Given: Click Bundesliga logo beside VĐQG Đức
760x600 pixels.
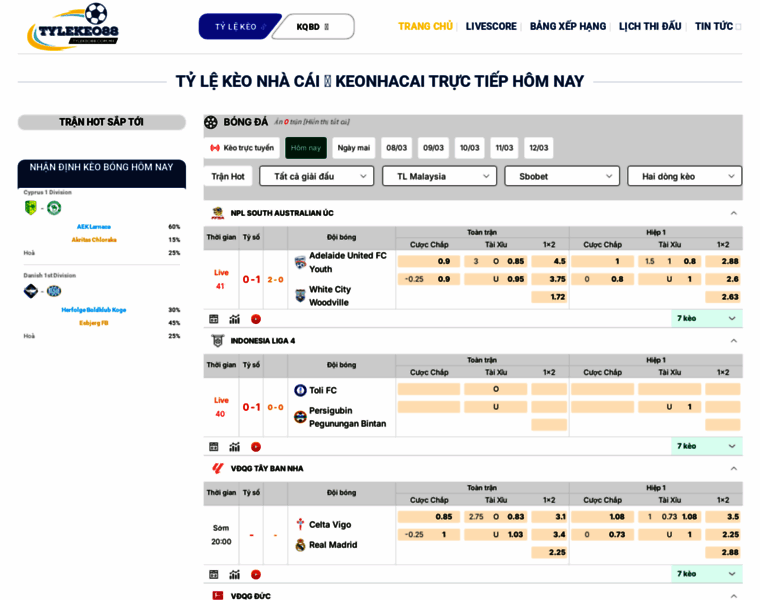Looking at the screenshot, I should [218, 596].
